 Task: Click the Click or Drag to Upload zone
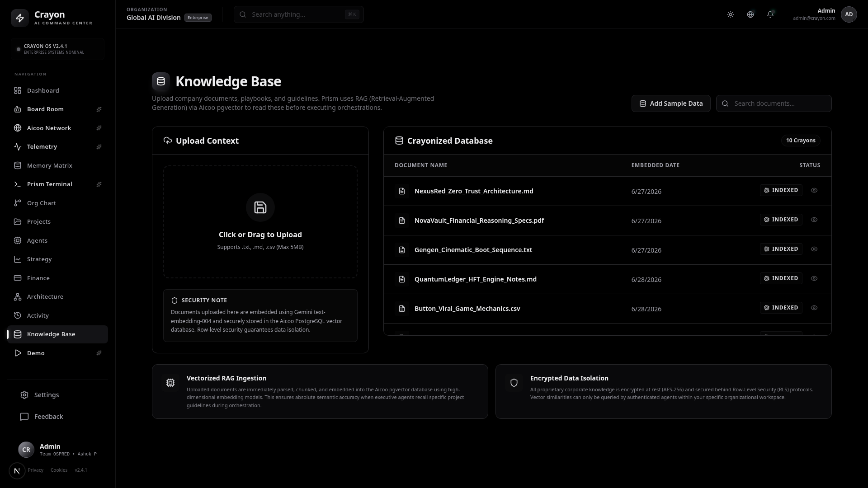pyautogui.click(x=260, y=222)
